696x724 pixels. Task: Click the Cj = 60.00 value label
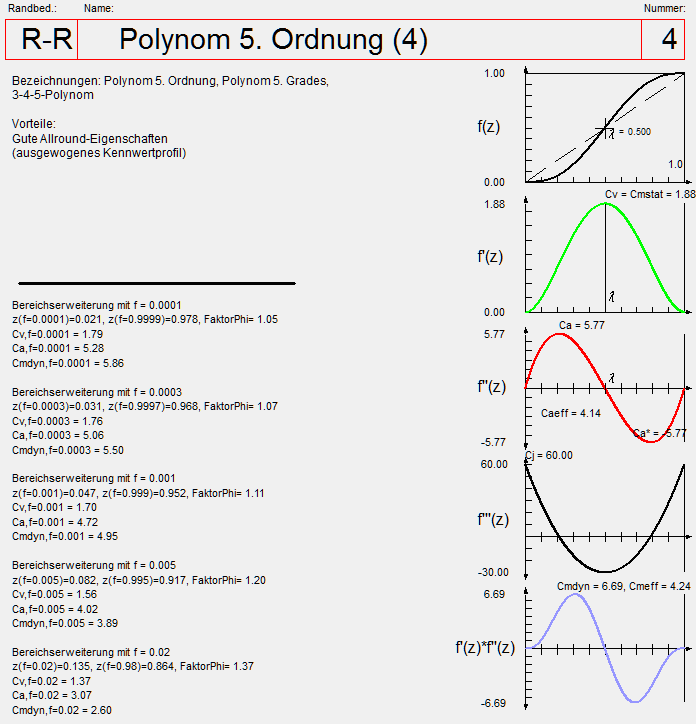pos(549,455)
